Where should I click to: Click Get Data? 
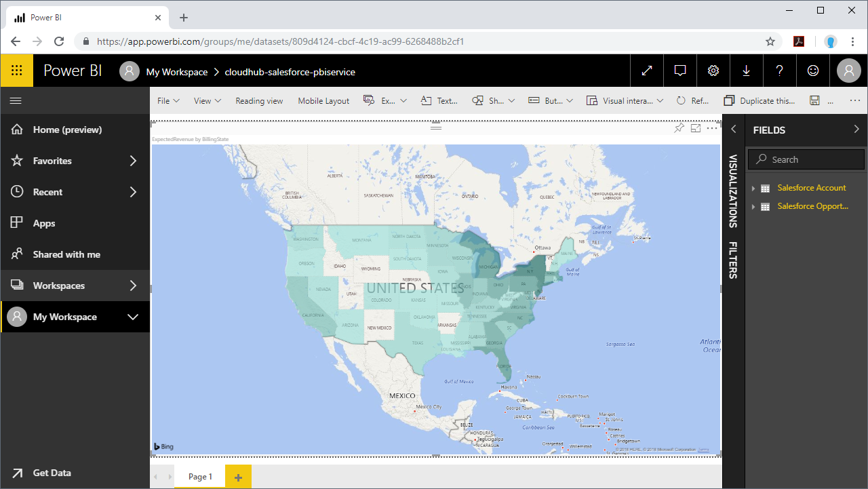click(75, 473)
